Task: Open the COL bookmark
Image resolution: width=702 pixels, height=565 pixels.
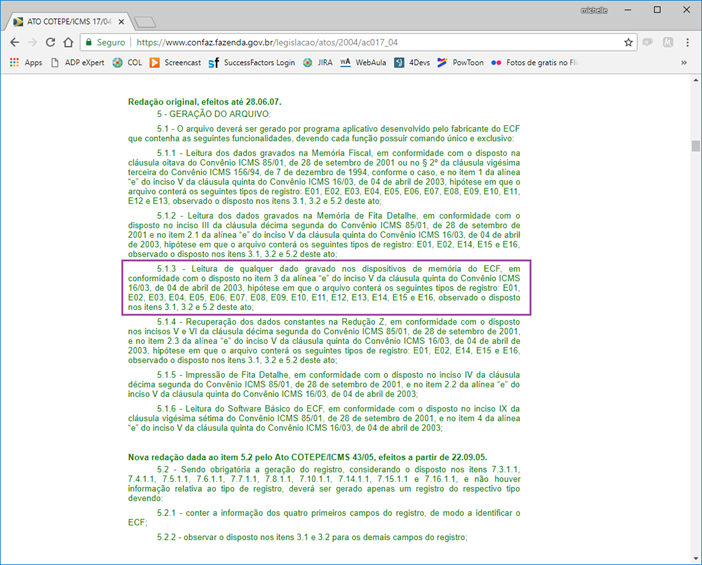Action: click(128, 63)
